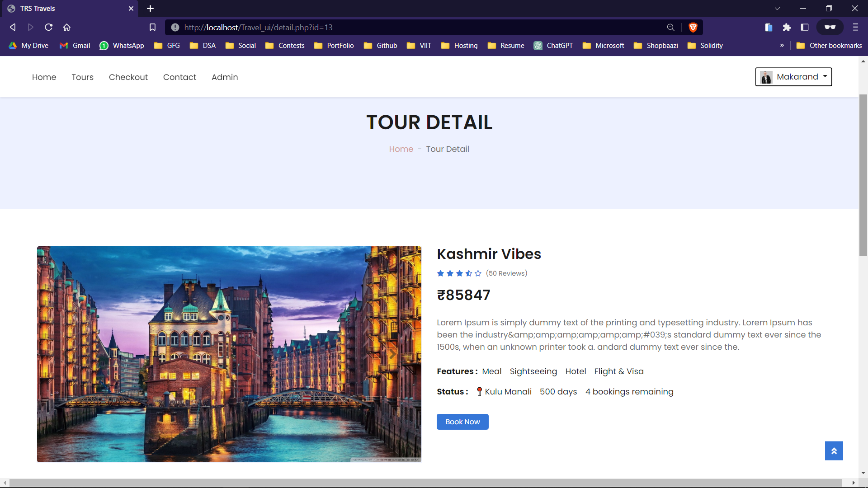Open the Microsoft bookmark folder
Screen dimensions: 868x488
pyautogui.click(x=604, y=46)
